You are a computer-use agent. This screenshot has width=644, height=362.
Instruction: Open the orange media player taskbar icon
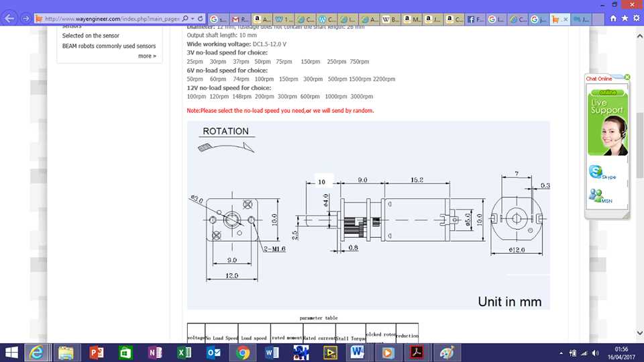coord(388,353)
